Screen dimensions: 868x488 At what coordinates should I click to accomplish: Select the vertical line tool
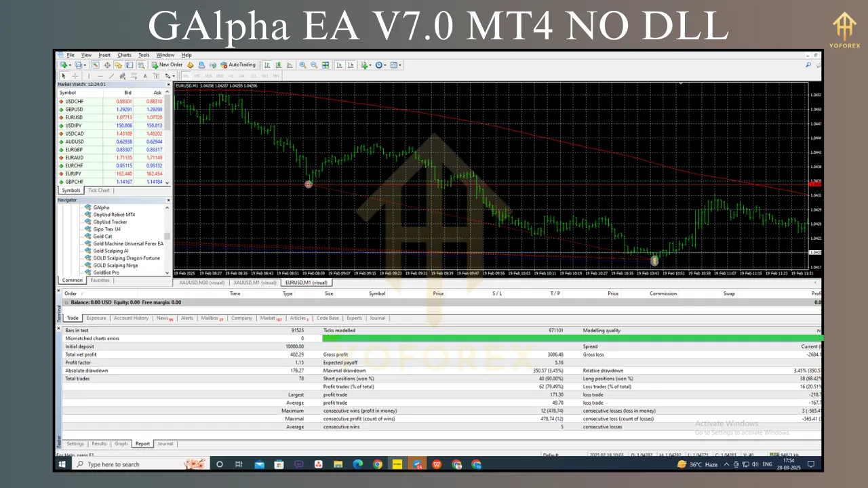click(x=89, y=76)
